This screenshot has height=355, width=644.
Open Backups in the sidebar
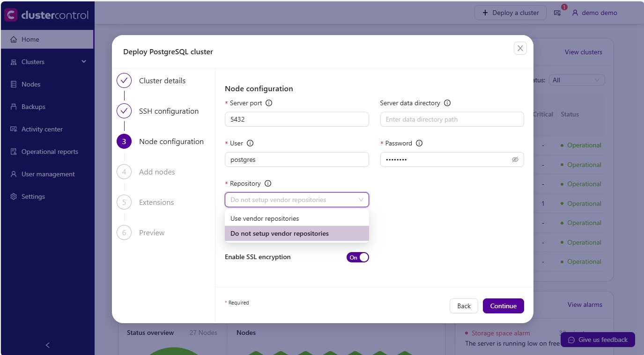tap(33, 107)
